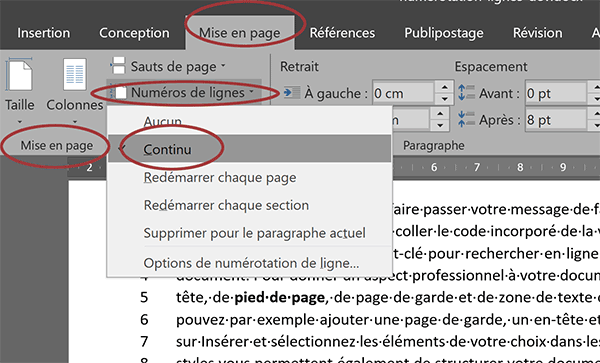
Task: Click the text line starting sur Insérer
Action: [388, 342]
